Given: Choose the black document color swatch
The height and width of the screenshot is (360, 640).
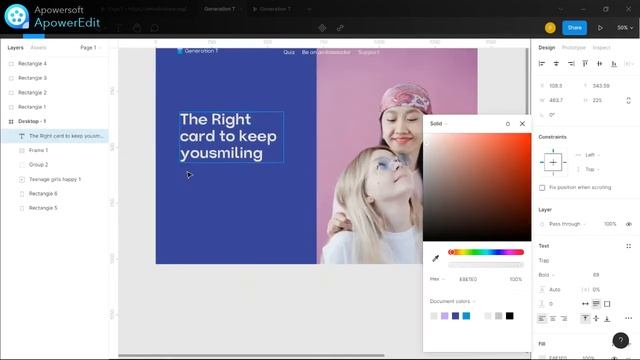Looking at the screenshot, I should (509, 316).
